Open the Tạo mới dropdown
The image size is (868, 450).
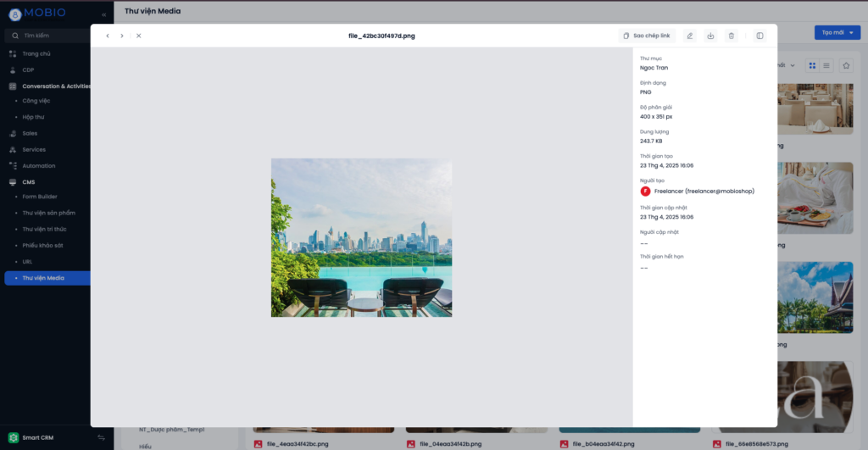coord(837,32)
